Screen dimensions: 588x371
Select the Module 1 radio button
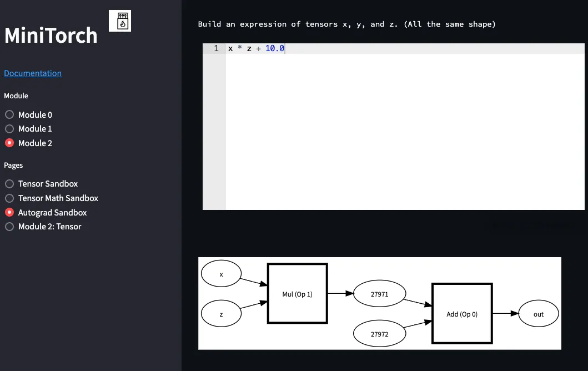[x=9, y=129]
